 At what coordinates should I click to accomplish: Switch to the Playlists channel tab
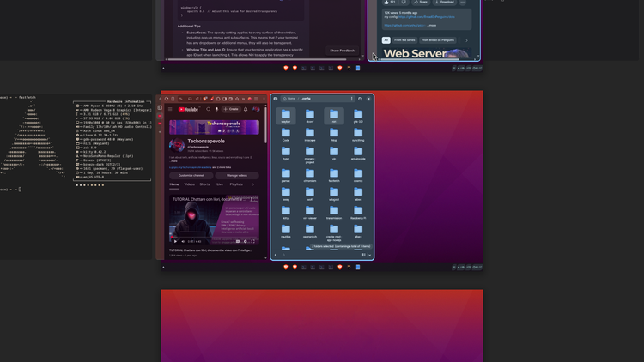236,184
